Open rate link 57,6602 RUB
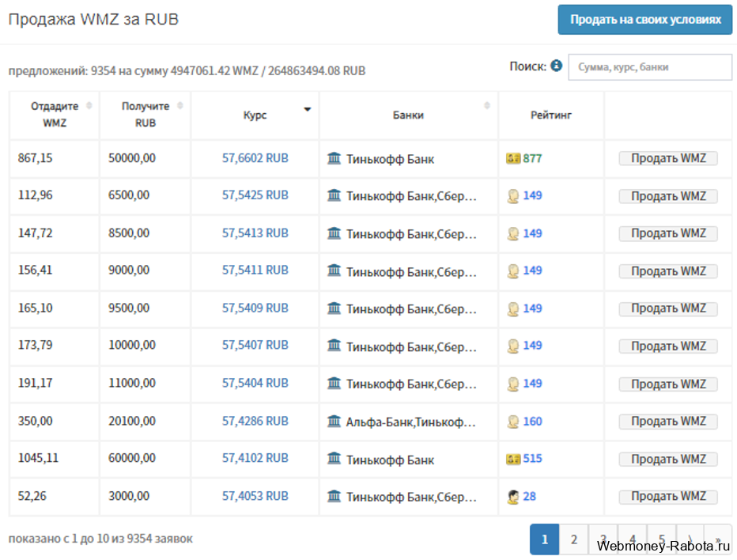Image resolution: width=737 pixels, height=560 pixels. click(255, 158)
